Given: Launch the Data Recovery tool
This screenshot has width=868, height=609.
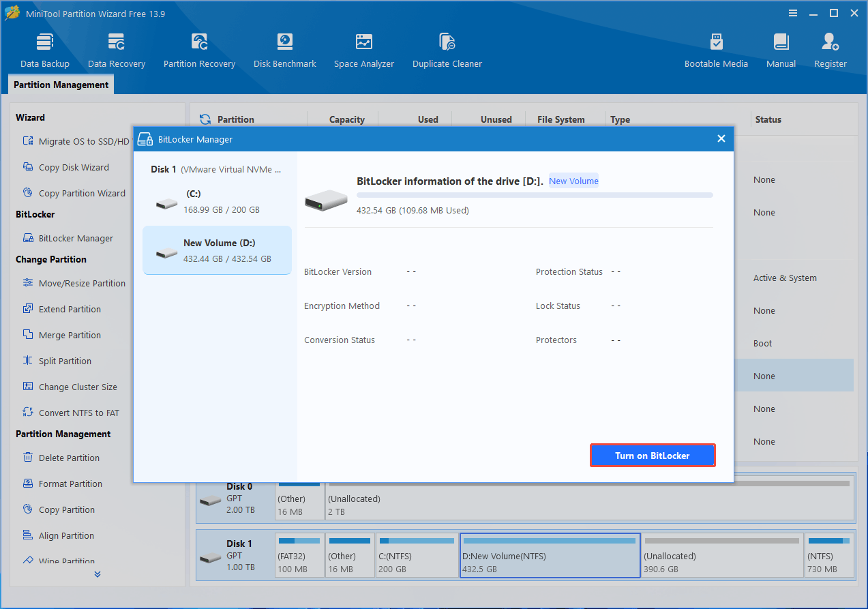Looking at the screenshot, I should (x=117, y=50).
